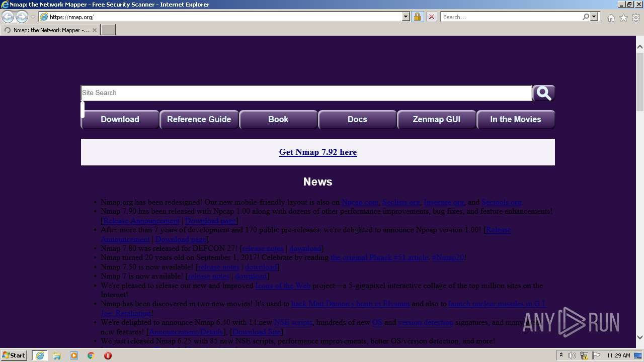Open Nmap 7.80 release notes link

[263, 248]
